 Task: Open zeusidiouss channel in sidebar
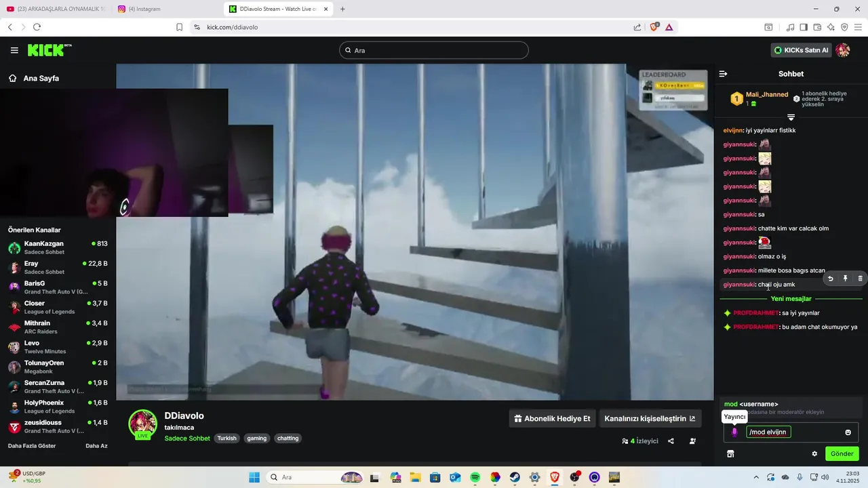(58, 426)
